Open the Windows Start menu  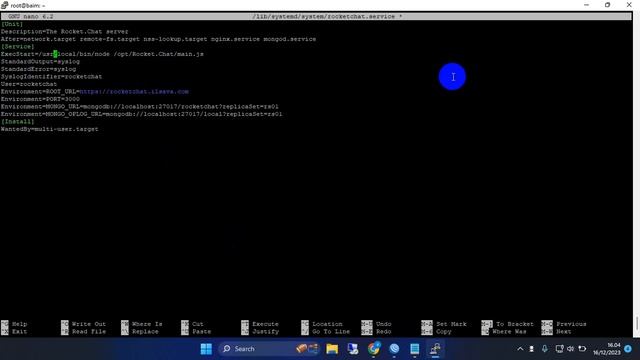coord(206,349)
